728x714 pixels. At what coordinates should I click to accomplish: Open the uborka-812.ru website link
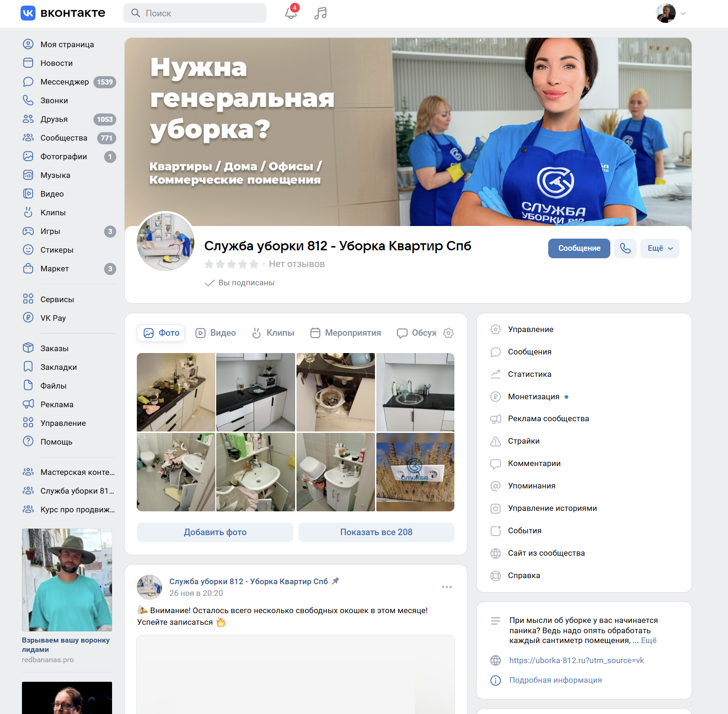click(577, 660)
